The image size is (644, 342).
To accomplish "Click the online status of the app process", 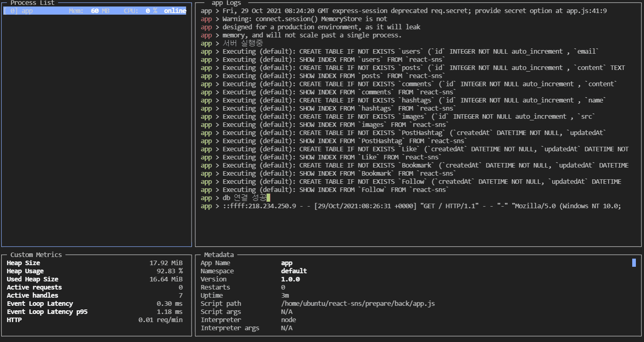I will [x=175, y=11].
